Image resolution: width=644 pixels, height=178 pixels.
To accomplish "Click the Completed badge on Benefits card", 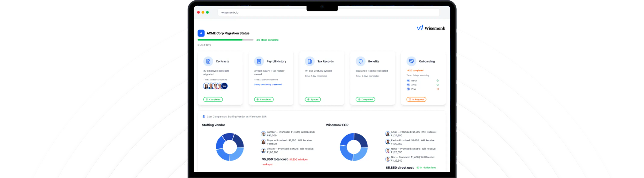I will tap(365, 99).
